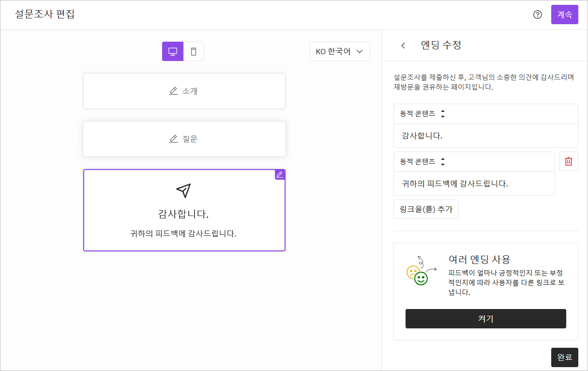Select the description starting with 설문조사를 제출하신 후
Image resolution: width=588 pixels, height=371 pixels.
pos(484,82)
